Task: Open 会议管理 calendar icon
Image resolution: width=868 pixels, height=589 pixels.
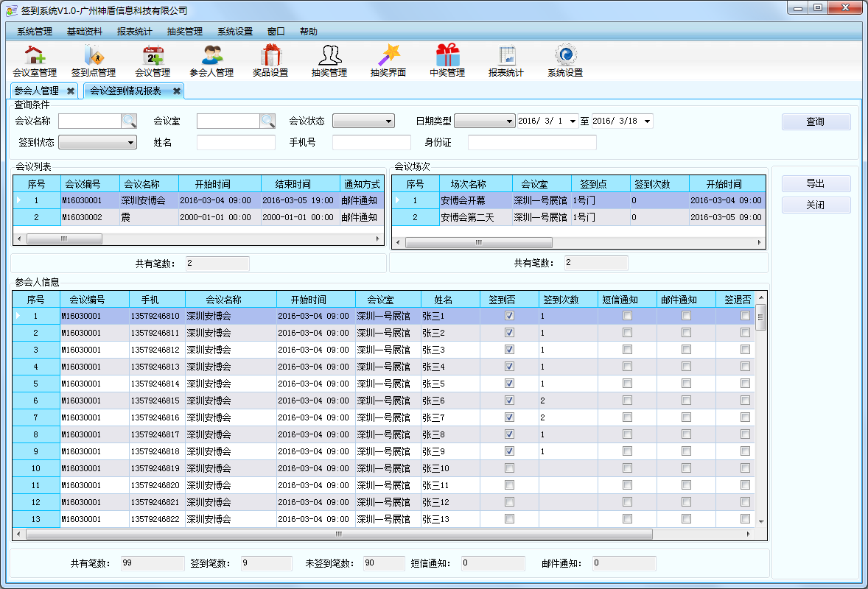Action: tap(153, 61)
